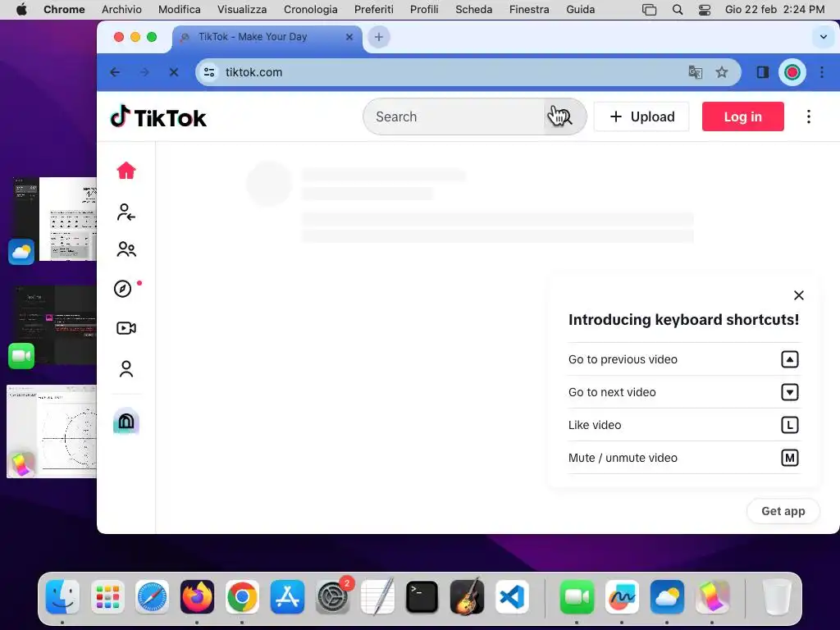Select the Weather window thumbnail in Stage Manager

coord(53,220)
